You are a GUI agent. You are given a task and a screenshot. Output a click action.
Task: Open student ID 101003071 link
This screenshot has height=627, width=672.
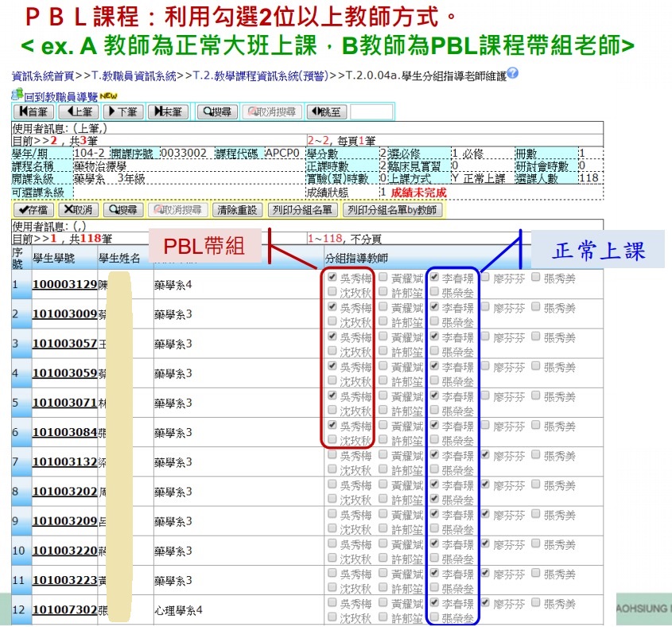tap(65, 403)
